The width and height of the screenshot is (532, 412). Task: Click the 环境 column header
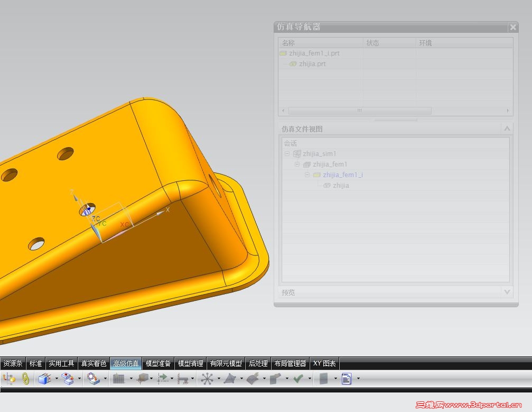click(464, 43)
